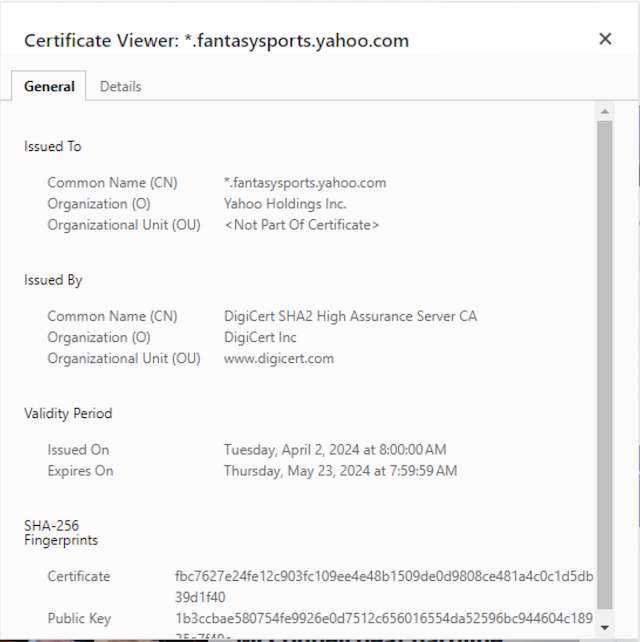
Task: Click Issued To Organizational Unit (OU) label
Action: coord(124,225)
